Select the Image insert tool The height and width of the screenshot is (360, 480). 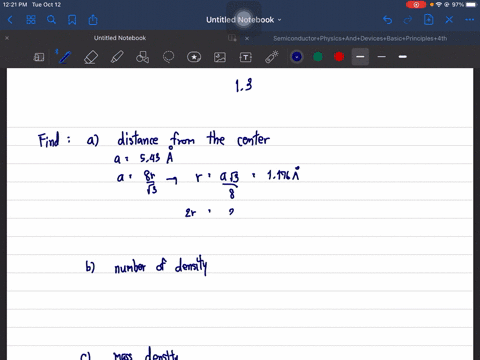click(220, 57)
